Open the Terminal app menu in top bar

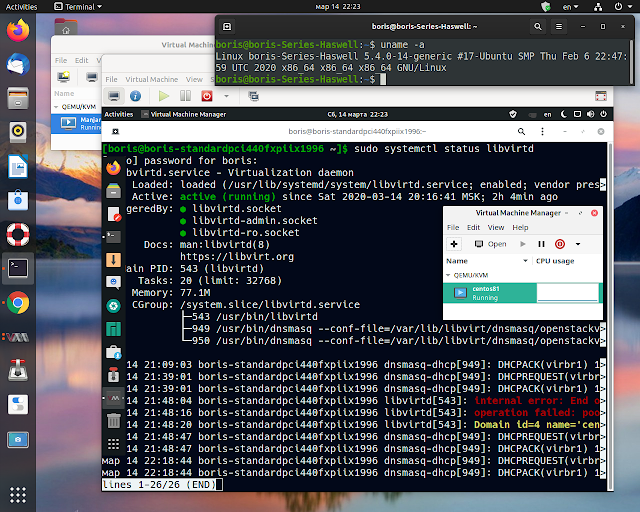point(78,7)
